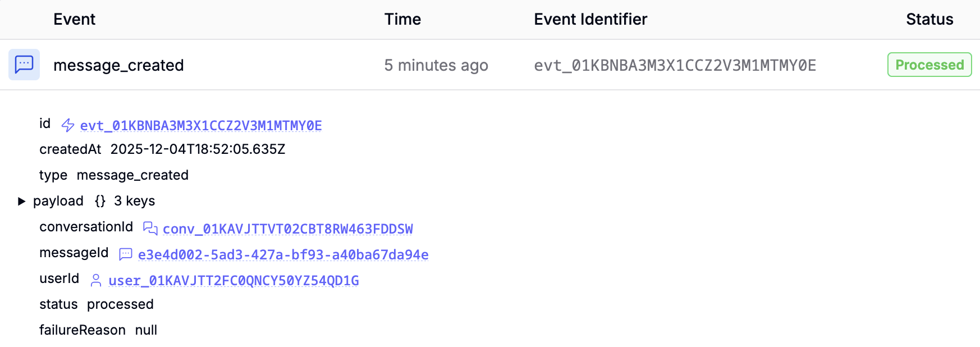Sort by the Event column header

coord(74,19)
